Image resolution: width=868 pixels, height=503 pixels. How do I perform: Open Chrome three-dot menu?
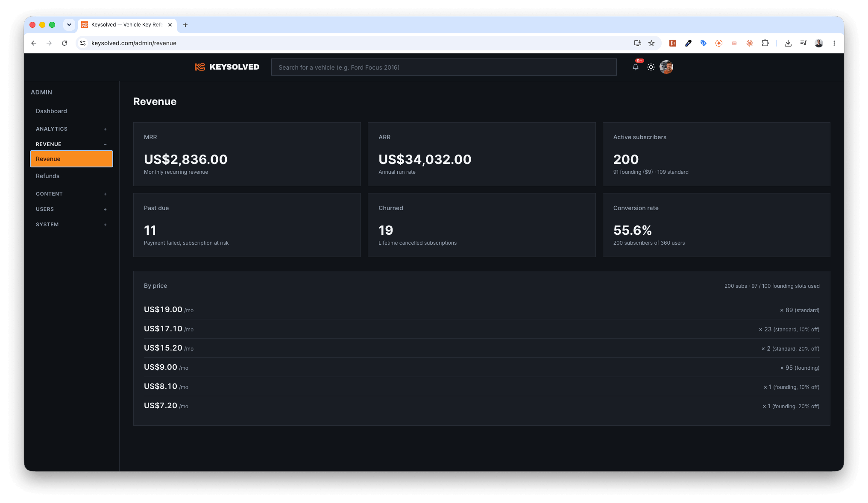[x=834, y=43]
